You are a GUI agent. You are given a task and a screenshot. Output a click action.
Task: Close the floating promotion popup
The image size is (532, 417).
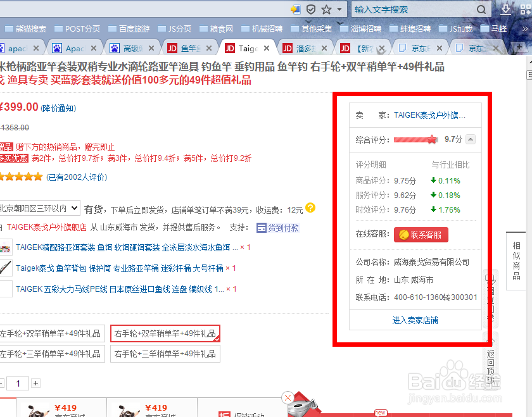288,397
